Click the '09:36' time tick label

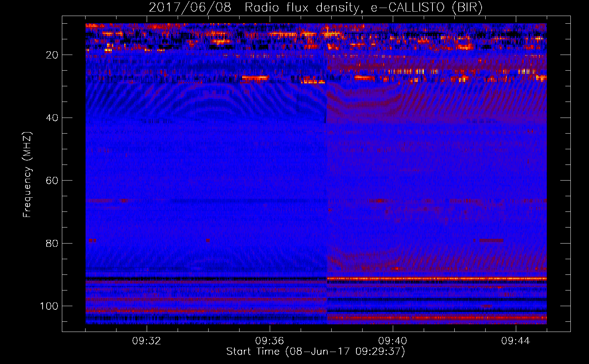(x=270, y=341)
